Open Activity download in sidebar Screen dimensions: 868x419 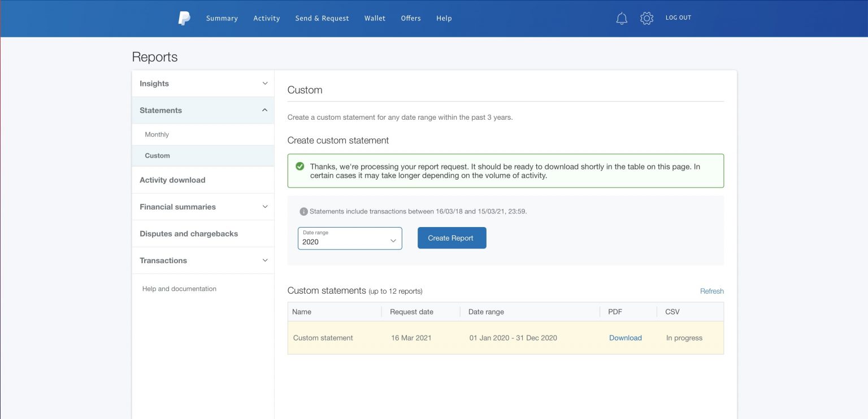click(x=172, y=180)
